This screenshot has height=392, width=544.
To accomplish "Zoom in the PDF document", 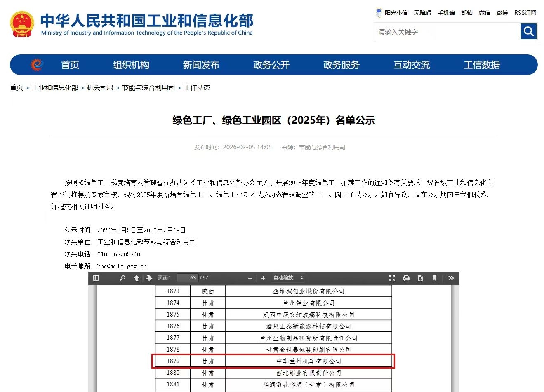I will pos(263,278).
